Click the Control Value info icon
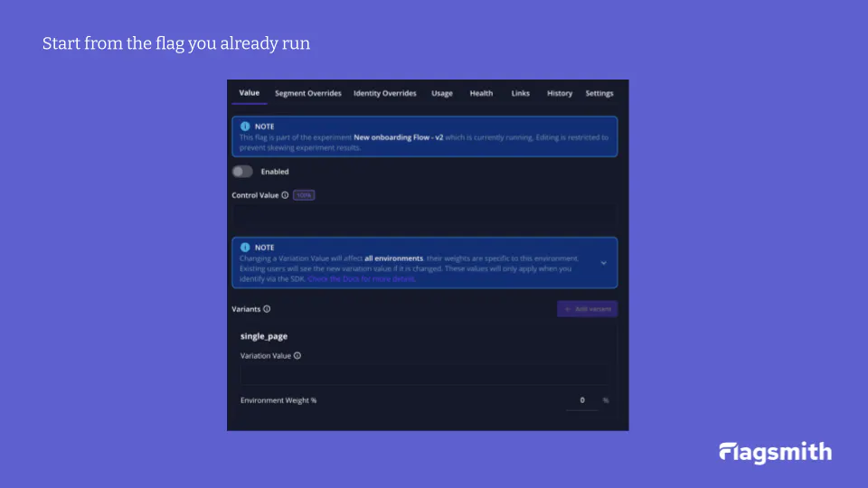The width and height of the screenshot is (868, 488). pyautogui.click(x=285, y=195)
